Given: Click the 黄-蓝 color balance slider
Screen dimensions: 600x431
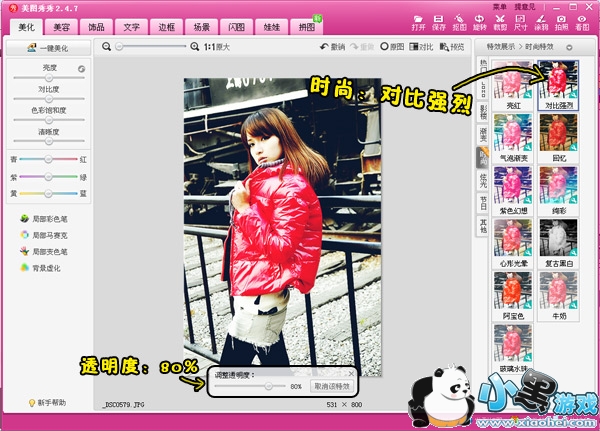Looking at the screenshot, I should tap(48, 194).
